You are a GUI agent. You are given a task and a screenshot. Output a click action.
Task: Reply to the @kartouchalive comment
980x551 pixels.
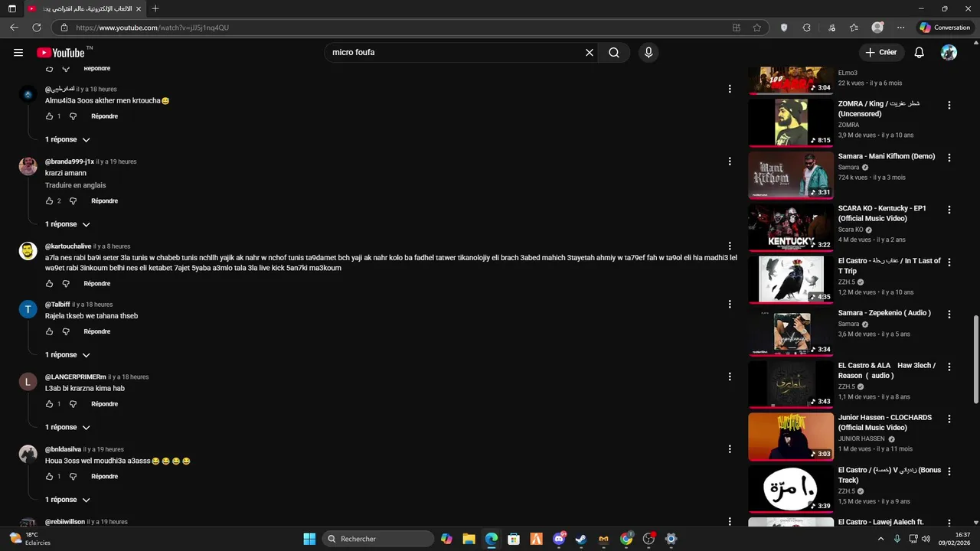tap(96, 284)
